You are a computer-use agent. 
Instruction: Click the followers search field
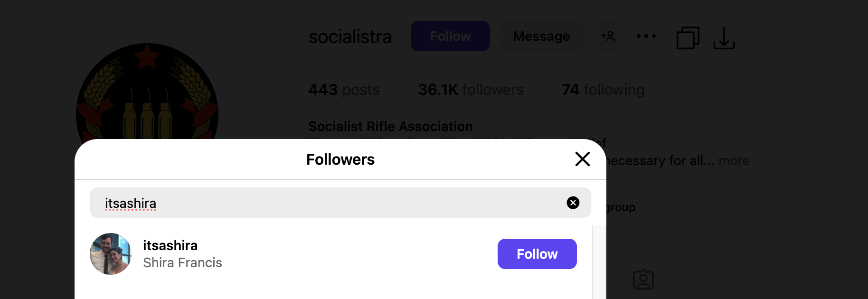(332, 203)
